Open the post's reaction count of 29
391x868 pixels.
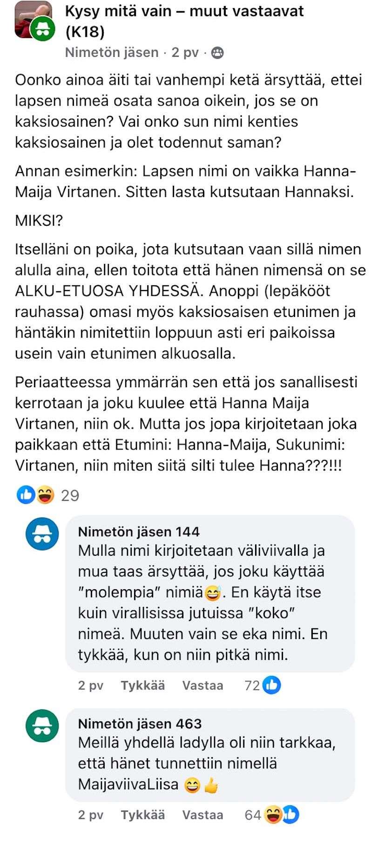click(70, 495)
